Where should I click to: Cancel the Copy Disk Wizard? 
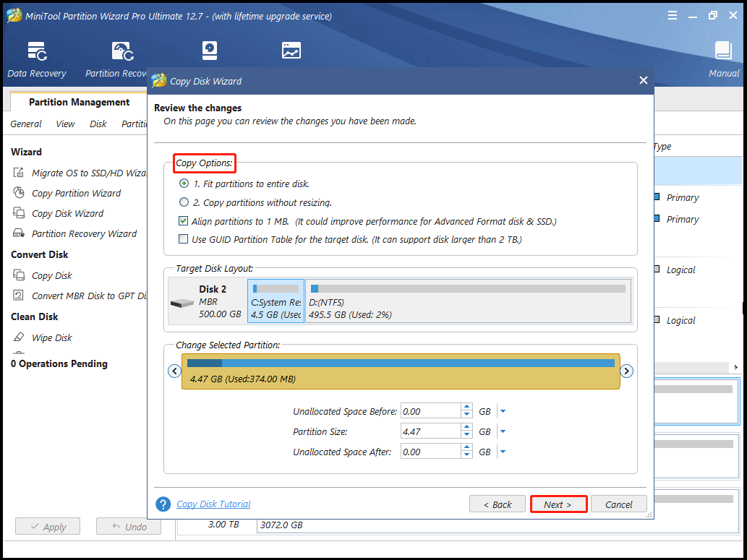pos(619,504)
